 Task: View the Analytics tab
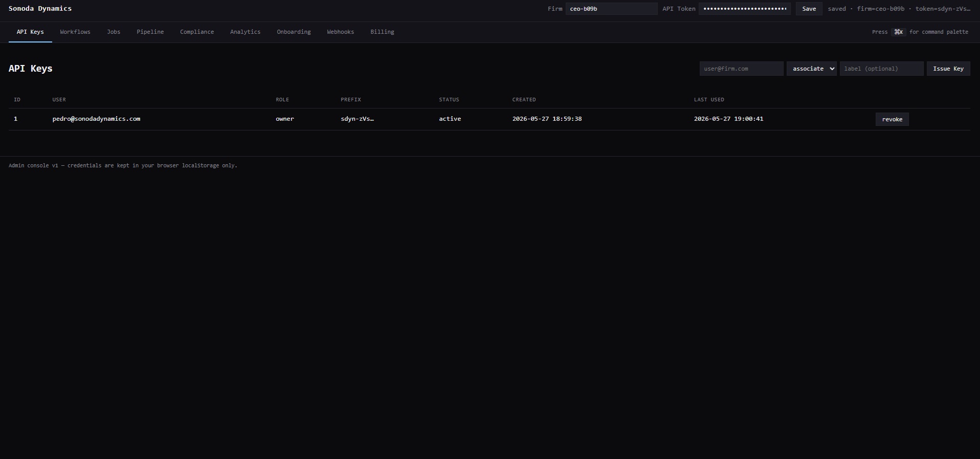click(x=246, y=32)
